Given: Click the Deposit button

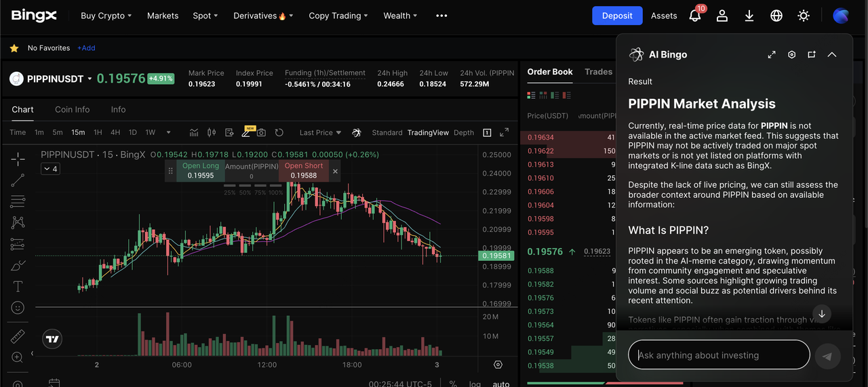Looking at the screenshot, I should 617,16.
